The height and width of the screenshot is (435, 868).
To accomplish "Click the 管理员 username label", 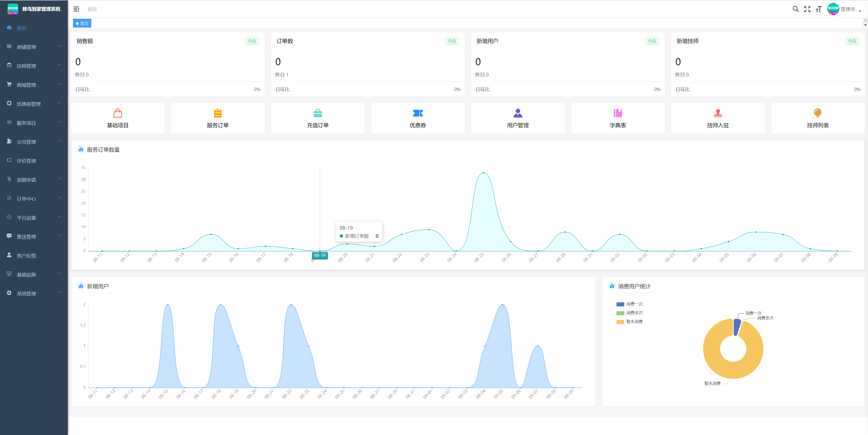I will point(847,9).
